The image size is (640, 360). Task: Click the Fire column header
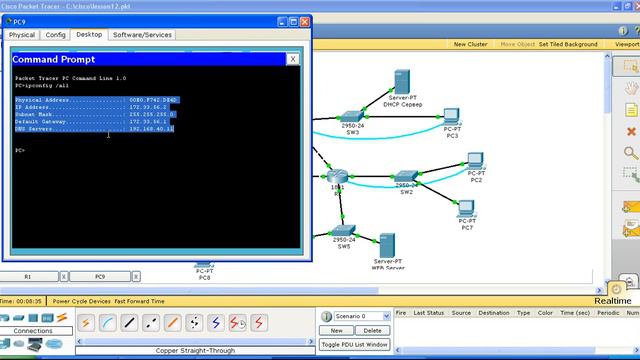point(401,313)
